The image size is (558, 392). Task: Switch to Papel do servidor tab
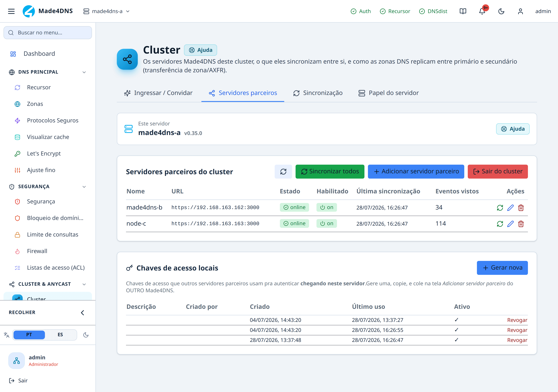pyautogui.click(x=389, y=93)
